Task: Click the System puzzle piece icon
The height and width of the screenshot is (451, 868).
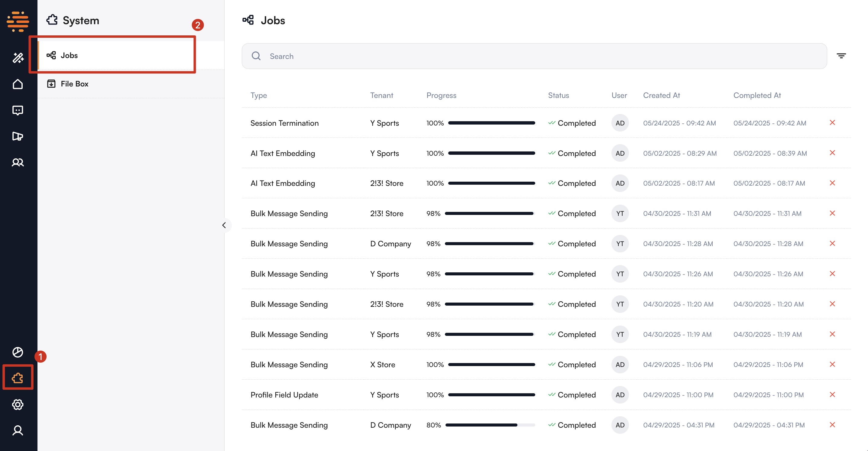Action: (x=18, y=378)
